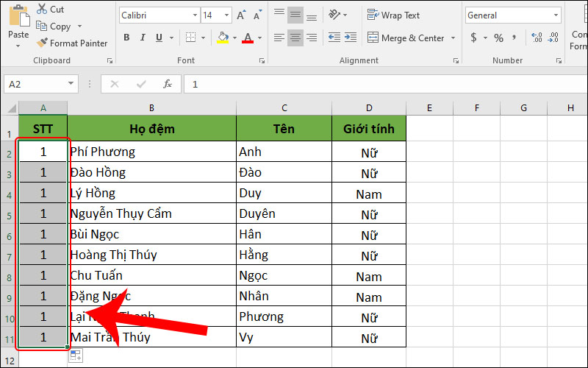Activate the Format Painter
Viewport: 588px width, 368px height.
click(72, 43)
